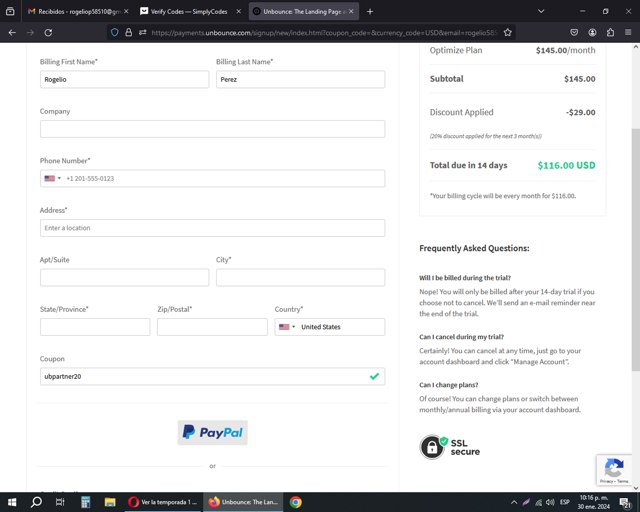640x512 pixels.
Task: Edit the Coupon code ubpartner20 field
Action: (212, 376)
